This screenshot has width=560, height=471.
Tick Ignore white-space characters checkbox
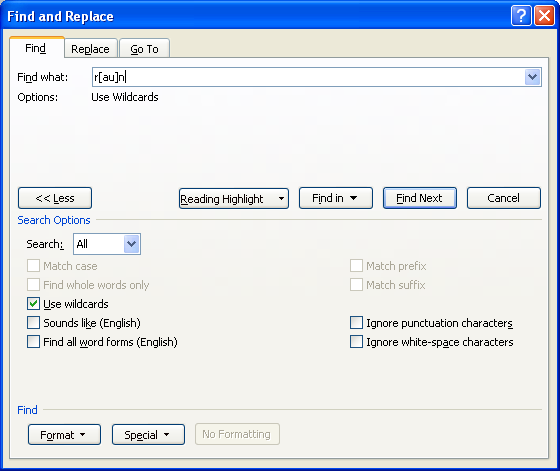coord(356,342)
